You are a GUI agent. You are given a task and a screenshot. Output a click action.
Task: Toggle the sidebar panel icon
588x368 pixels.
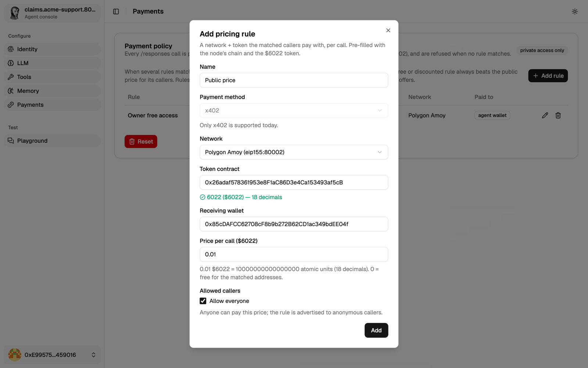[116, 11]
